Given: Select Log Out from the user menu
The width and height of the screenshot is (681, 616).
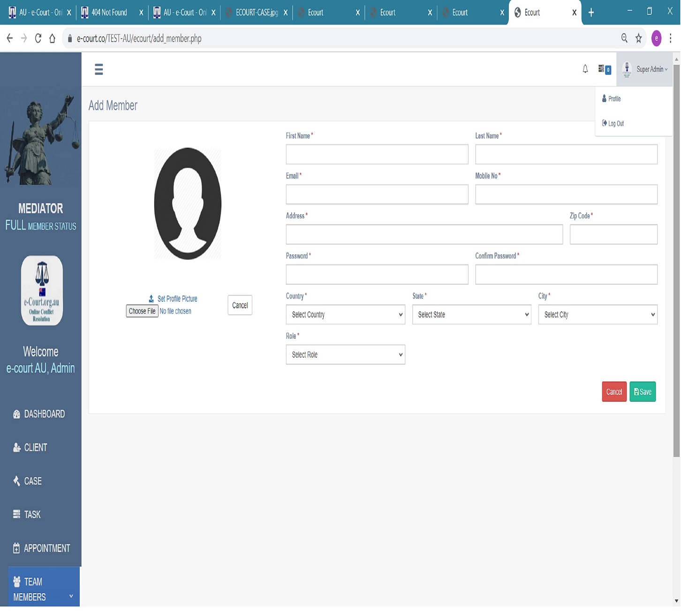Looking at the screenshot, I should pyautogui.click(x=615, y=124).
